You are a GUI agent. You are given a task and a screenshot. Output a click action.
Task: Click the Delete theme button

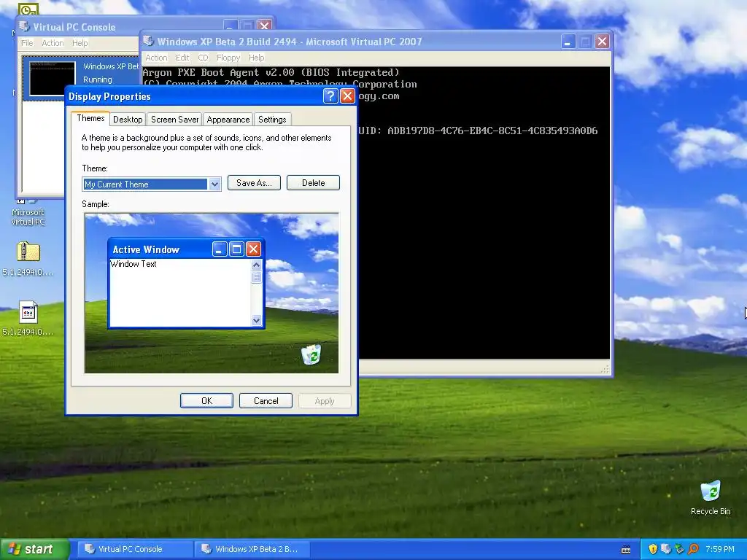coord(313,183)
